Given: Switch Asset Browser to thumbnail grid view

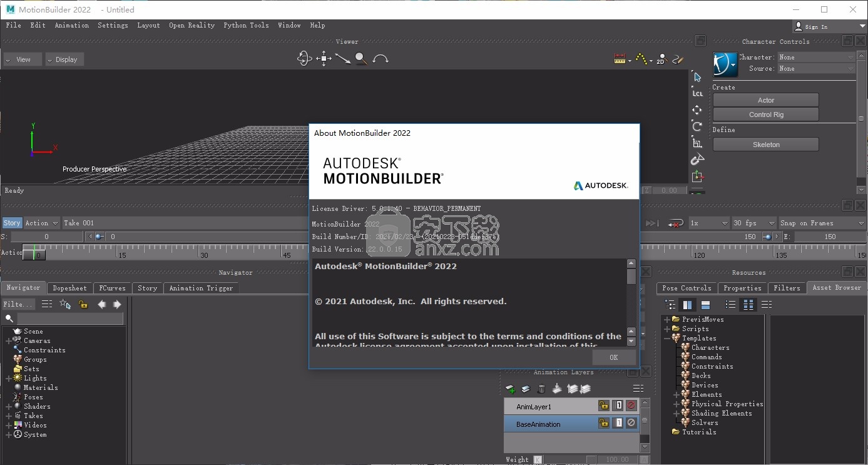Looking at the screenshot, I should click(x=748, y=305).
